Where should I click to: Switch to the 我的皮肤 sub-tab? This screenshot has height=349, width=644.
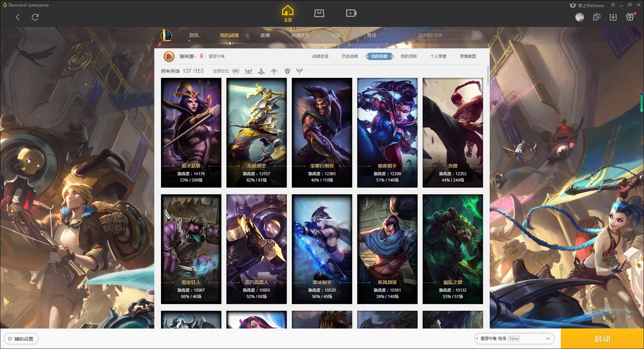click(x=409, y=56)
